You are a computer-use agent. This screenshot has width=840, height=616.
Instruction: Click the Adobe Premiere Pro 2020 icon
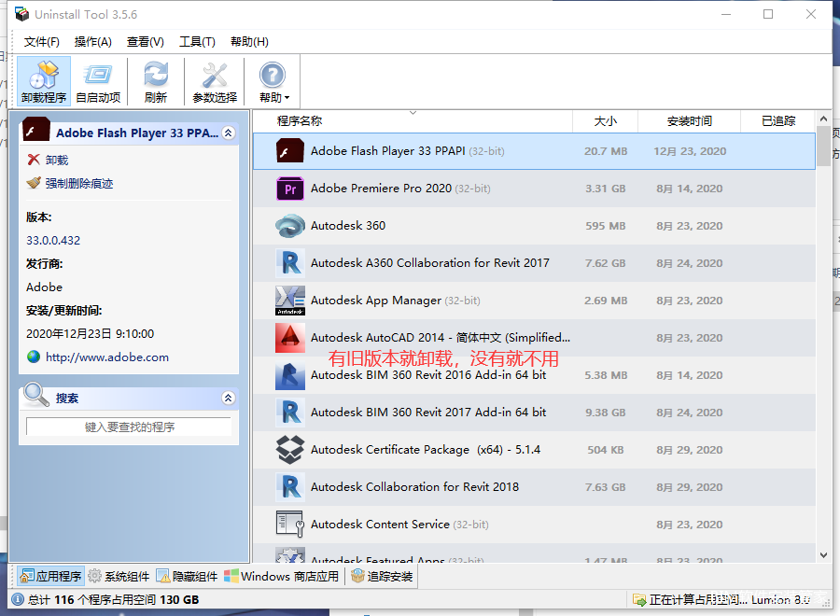click(290, 189)
